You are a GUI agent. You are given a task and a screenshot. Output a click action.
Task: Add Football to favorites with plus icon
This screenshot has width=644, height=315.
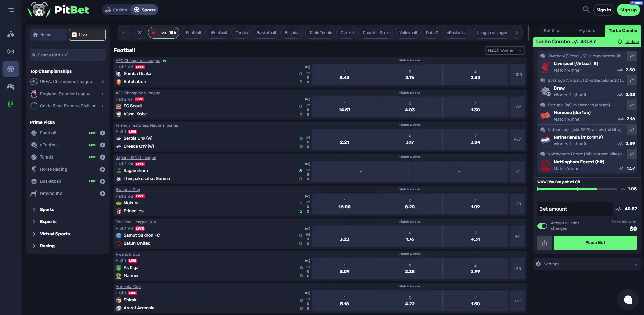[103, 133]
